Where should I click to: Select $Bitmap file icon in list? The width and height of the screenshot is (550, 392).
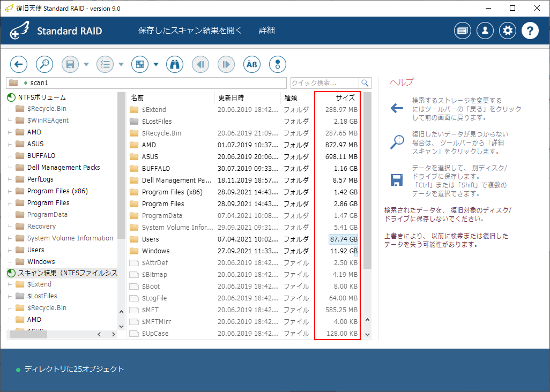(x=134, y=275)
